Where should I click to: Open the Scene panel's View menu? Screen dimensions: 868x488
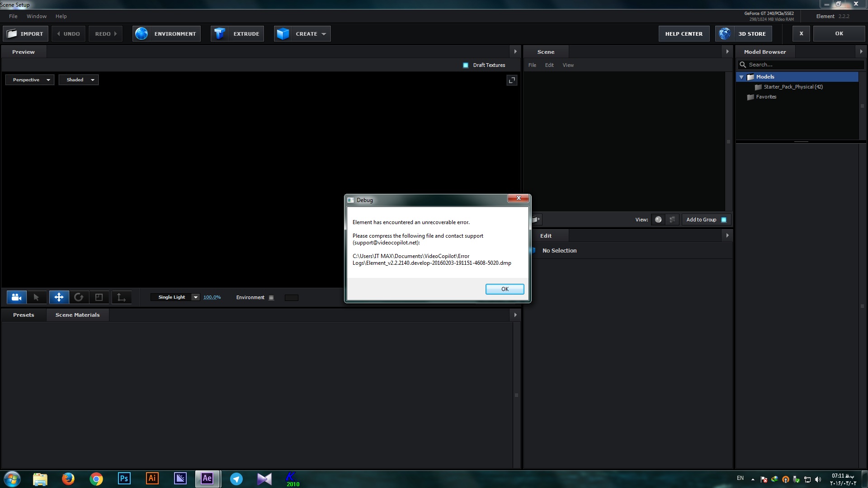(568, 65)
